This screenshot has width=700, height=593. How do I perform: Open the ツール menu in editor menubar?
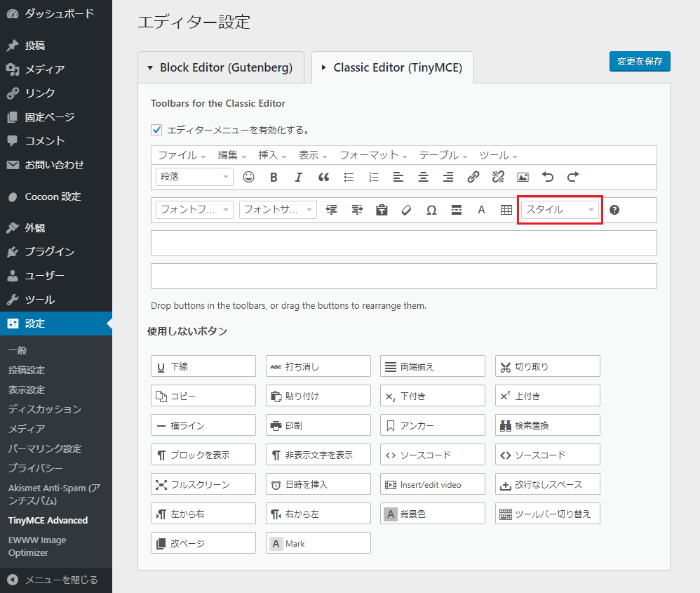[x=498, y=155]
